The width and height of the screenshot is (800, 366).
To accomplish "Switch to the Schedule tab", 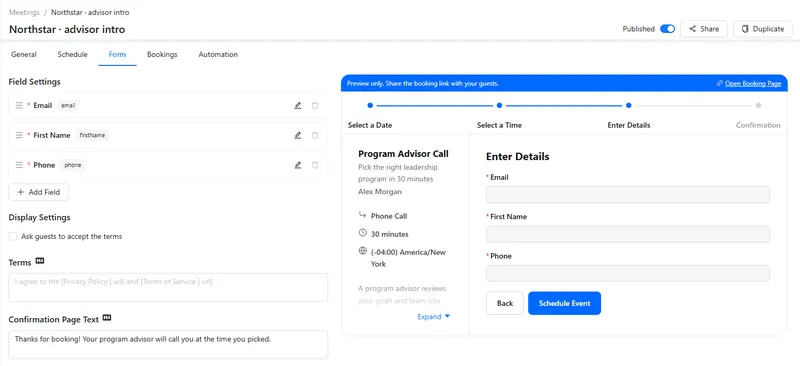I will click(72, 54).
